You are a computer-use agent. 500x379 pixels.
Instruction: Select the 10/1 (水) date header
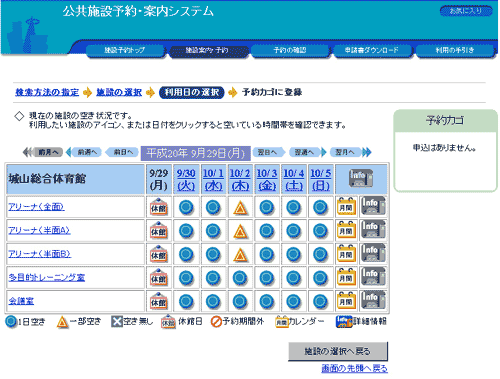tap(213, 179)
